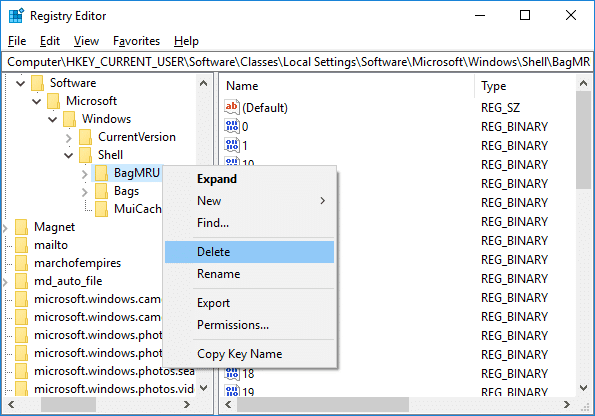The image size is (595, 416).
Task: Collapse the Windows tree node
Action: tap(52, 119)
